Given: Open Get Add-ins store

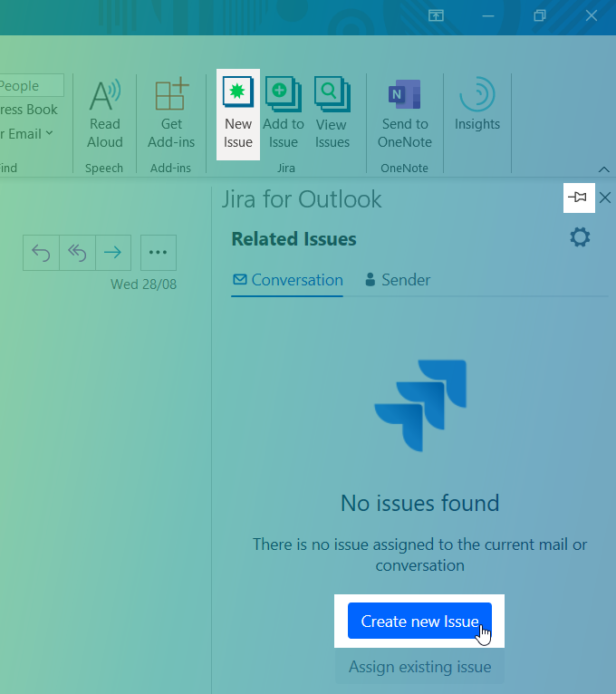Looking at the screenshot, I should point(171,113).
